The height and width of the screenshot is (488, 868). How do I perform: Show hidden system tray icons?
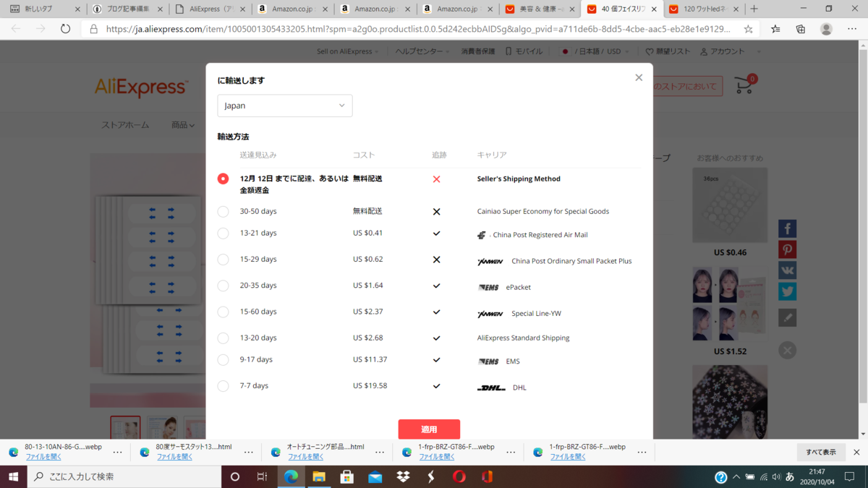tap(736, 477)
